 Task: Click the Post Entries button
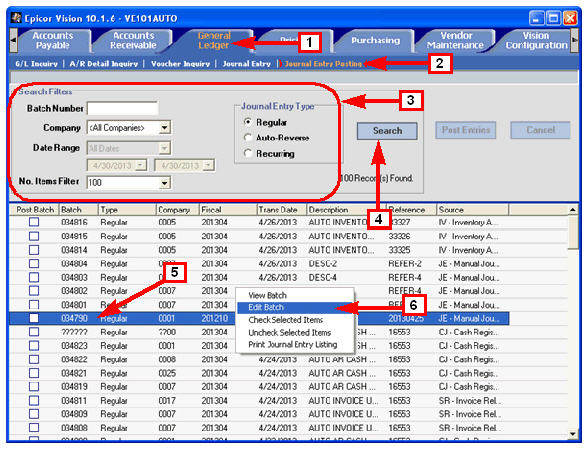tap(466, 130)
